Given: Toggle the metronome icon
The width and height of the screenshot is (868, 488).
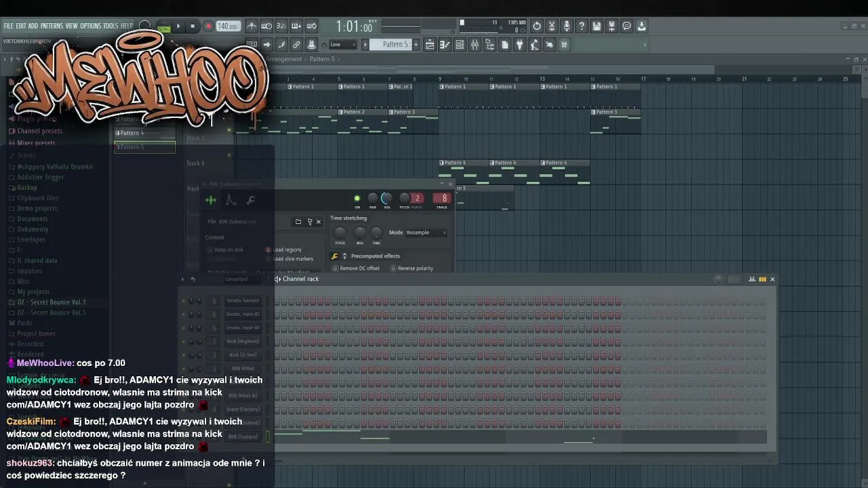Looking at the screenshot, I should tap(252, 26).
